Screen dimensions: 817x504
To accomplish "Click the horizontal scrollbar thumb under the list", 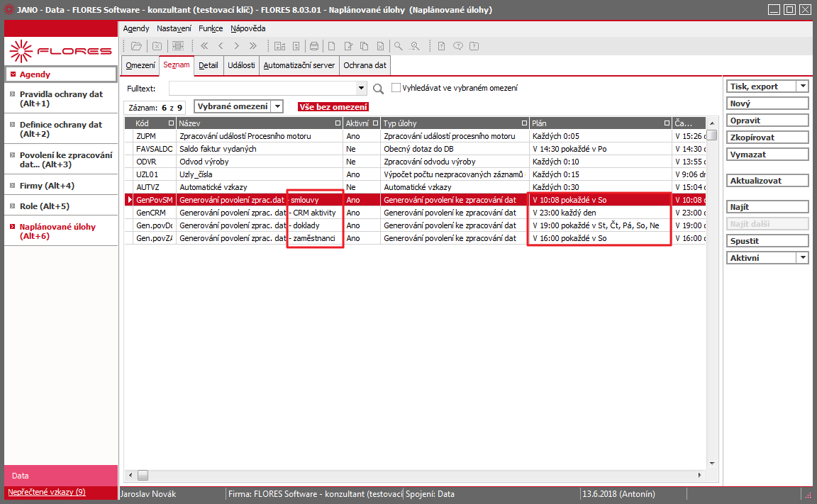I will 143,476.
